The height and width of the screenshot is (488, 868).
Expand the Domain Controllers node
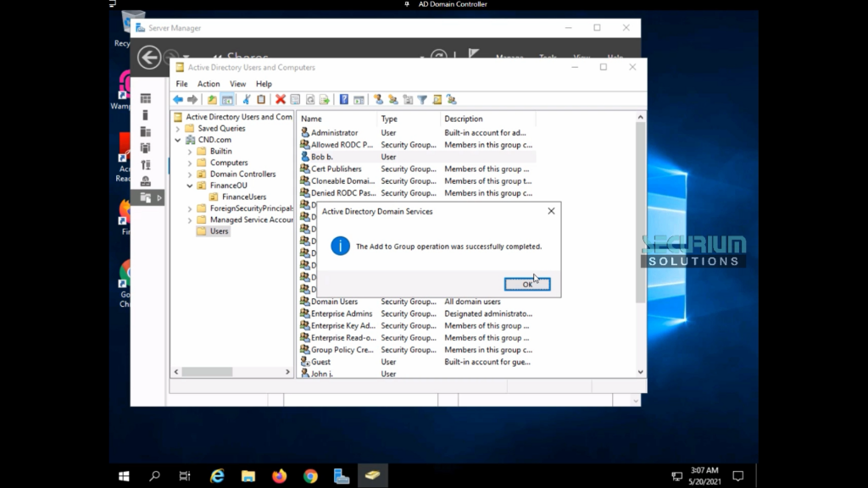pos(190,175)
